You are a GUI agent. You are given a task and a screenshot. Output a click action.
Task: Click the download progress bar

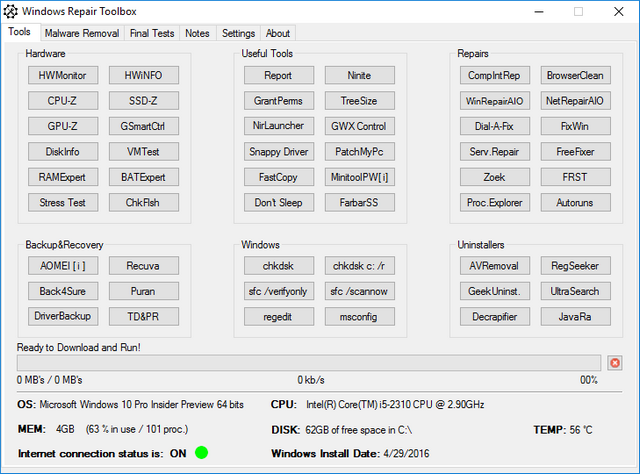(x=309, y=363)
